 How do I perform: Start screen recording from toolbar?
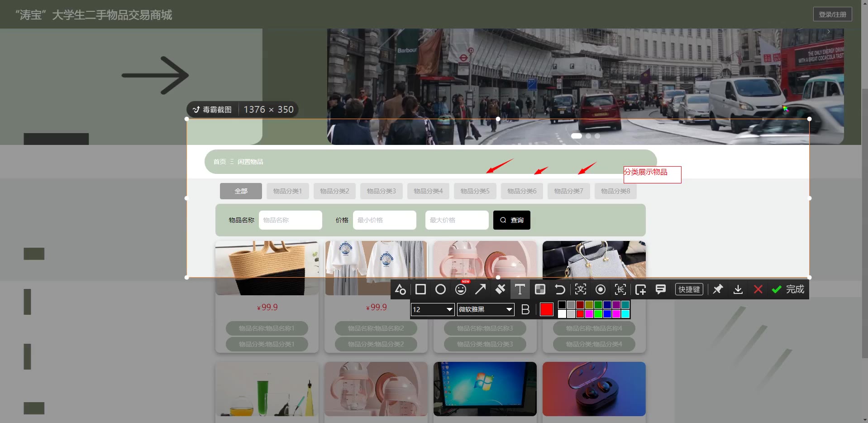601,289
